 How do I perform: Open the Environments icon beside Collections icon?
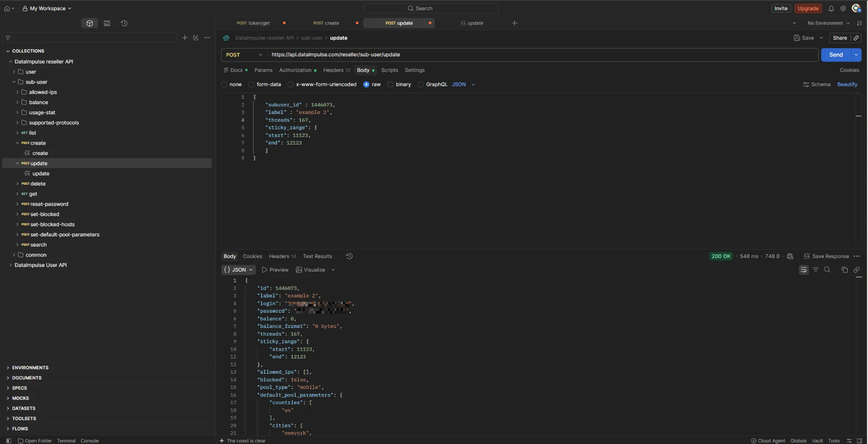click(x=107, y=23)
